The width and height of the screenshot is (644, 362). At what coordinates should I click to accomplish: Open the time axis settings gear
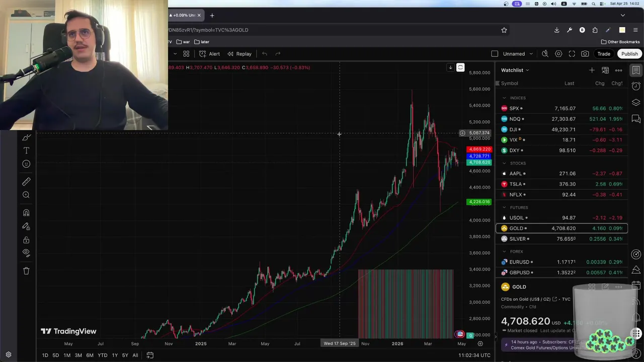pos(480,344)
